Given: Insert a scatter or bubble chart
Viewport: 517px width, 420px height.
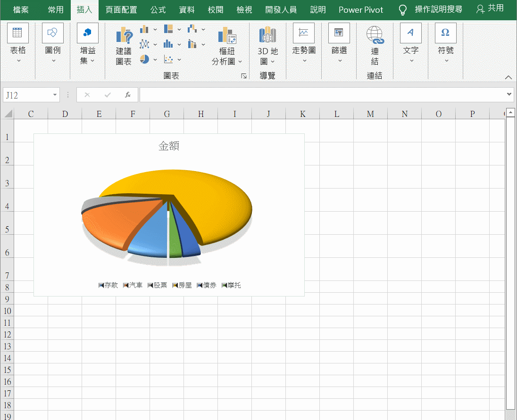Looking at the screenshot, I should (x=168, y=59).
